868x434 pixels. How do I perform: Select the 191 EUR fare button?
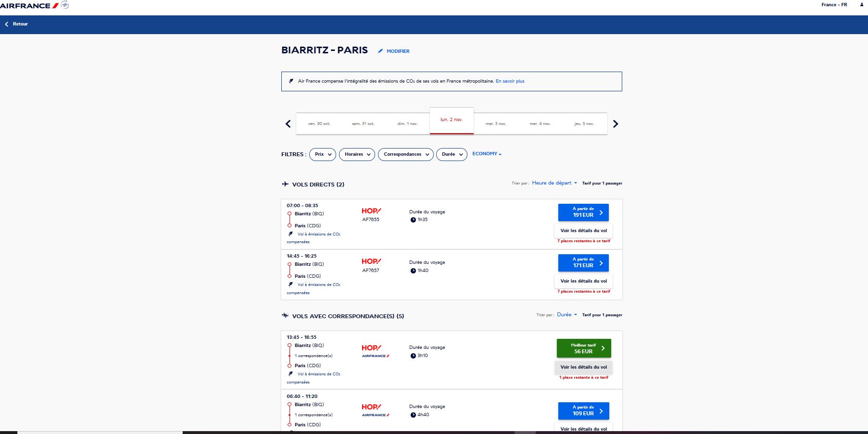(583, 212)
